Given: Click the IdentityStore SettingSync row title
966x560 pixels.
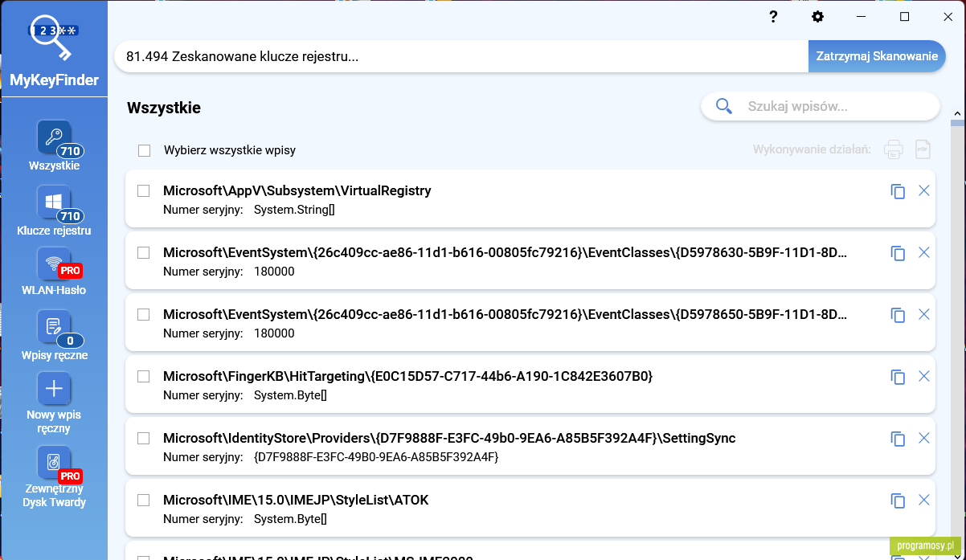Looking at the screenshot, I should 449,438.
